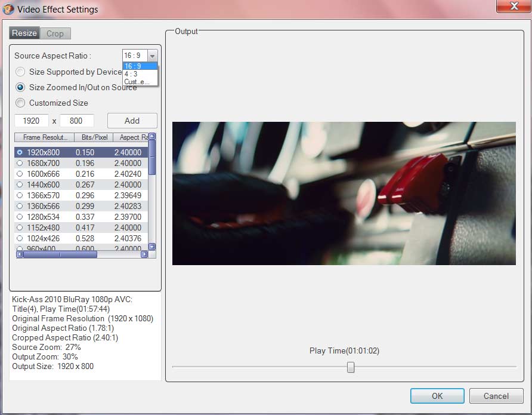Click the width field showing 1920
The height and width of the screenshot is (415, 532).
[x=31, y=121]
